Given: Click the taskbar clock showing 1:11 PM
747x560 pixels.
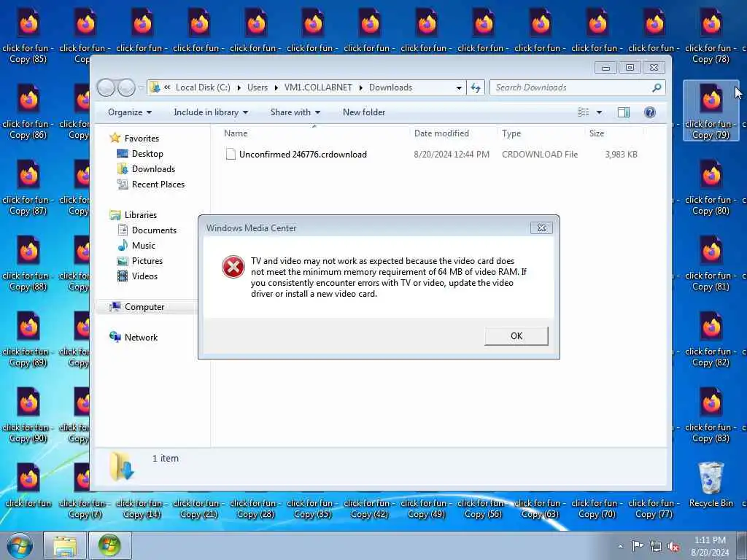Looking at the screenshot, I should tap(710, 546).
